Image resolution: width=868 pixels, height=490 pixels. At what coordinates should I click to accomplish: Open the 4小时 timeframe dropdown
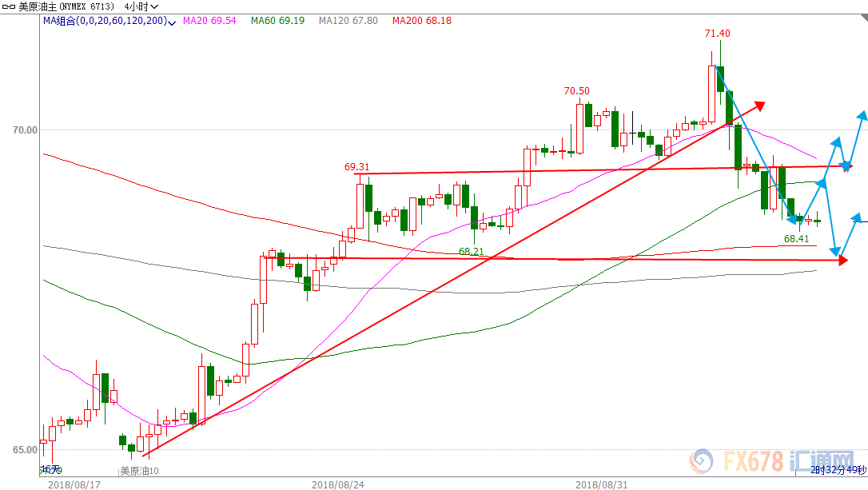(141, 7)
